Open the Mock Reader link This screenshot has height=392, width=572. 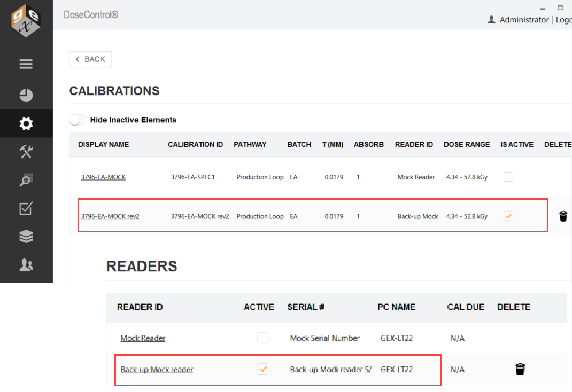[143, 338]
